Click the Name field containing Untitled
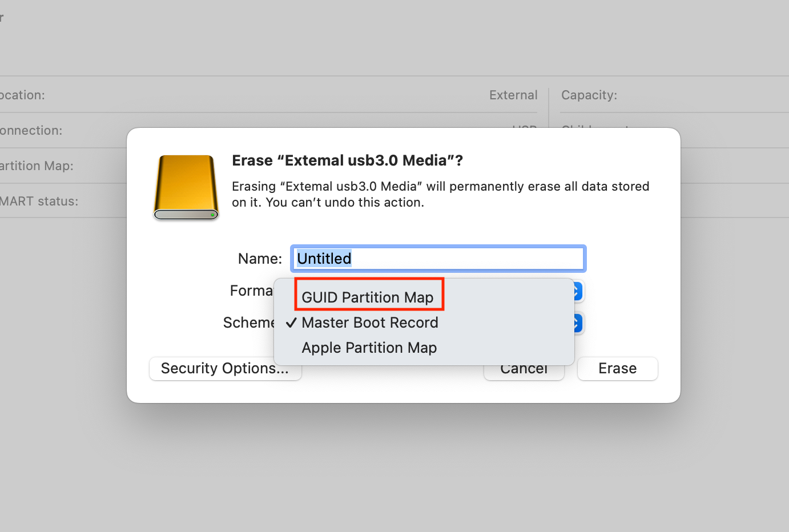 click(438, 259)
